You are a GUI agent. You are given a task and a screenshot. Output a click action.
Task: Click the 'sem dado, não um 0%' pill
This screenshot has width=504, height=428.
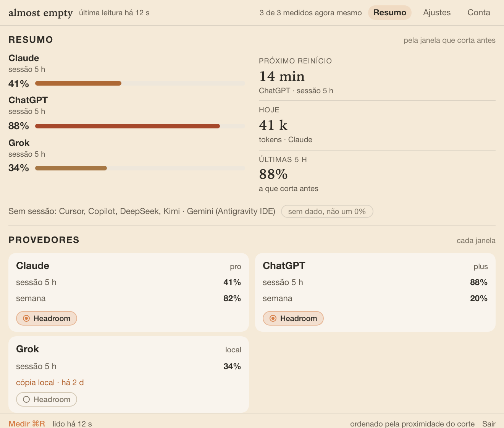pyautogui.click(x=327, y=211)
